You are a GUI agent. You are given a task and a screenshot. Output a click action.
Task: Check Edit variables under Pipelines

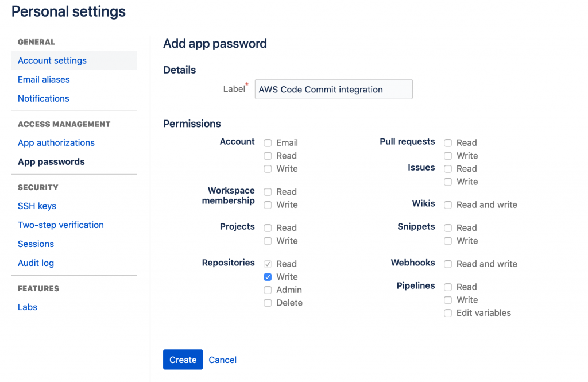pos(448,313)
